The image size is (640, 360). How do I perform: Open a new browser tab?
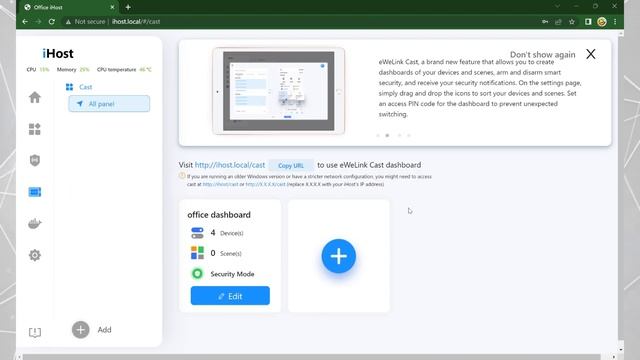128,7
